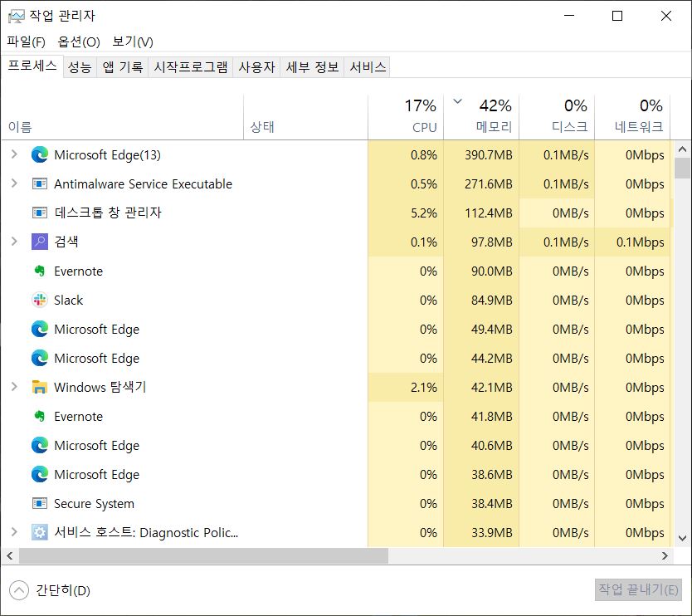Image resolution: width=692 pixels, height=616 pixels.
Task: Click the 데스크톱 창 관리자 icon
Action: pos(39,213)
